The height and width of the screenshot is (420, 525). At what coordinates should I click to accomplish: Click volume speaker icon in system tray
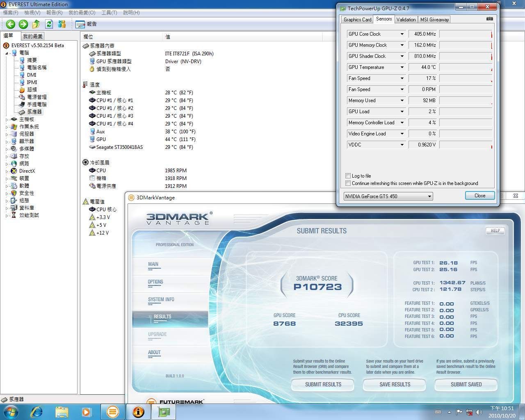point(479,412)
